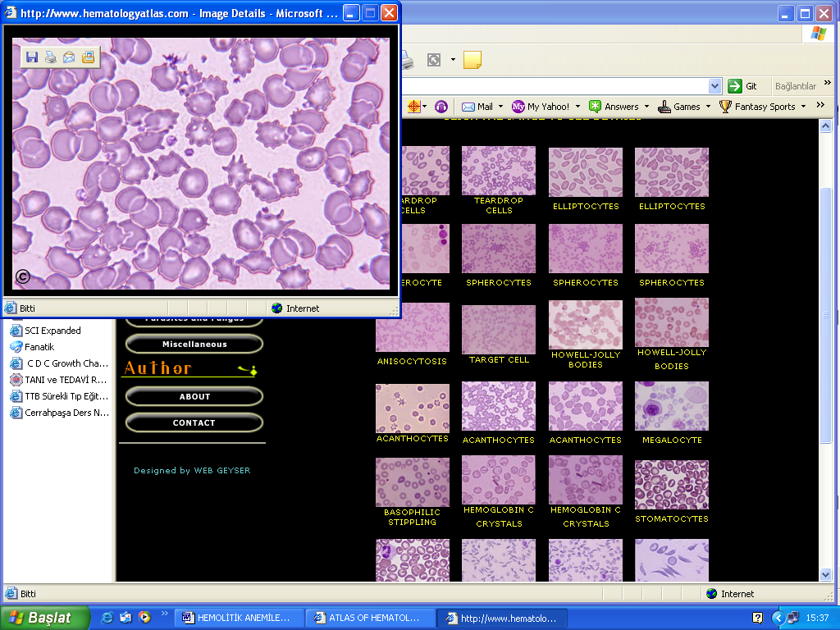Image resolution: width=840 pixels, height=630 pixels.
Task: Open the BASOPHILIC STIPPLING thumbnail
Action: click(x=413, y=482)
